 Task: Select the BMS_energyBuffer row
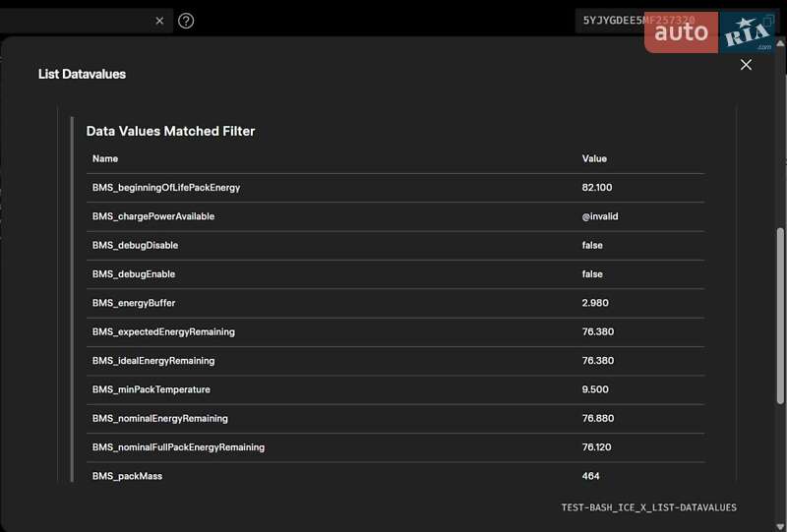(134, 303)
